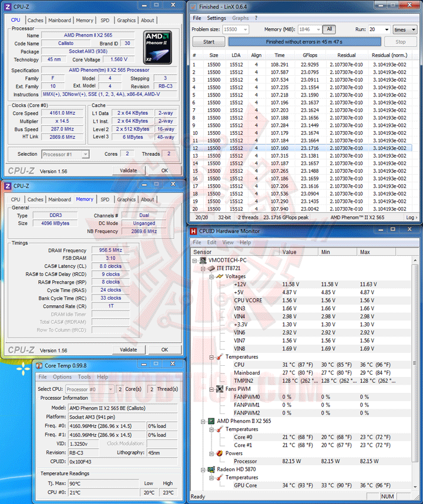This screenshot has height=504, width=423.
Task: Collapse ITE IT8721 Temperatures node
Action: coord(211,357)
